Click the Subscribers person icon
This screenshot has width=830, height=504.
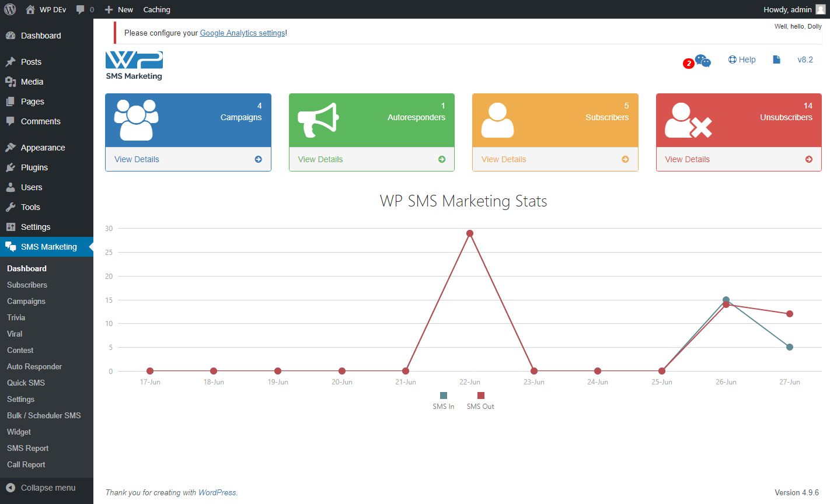498,120
